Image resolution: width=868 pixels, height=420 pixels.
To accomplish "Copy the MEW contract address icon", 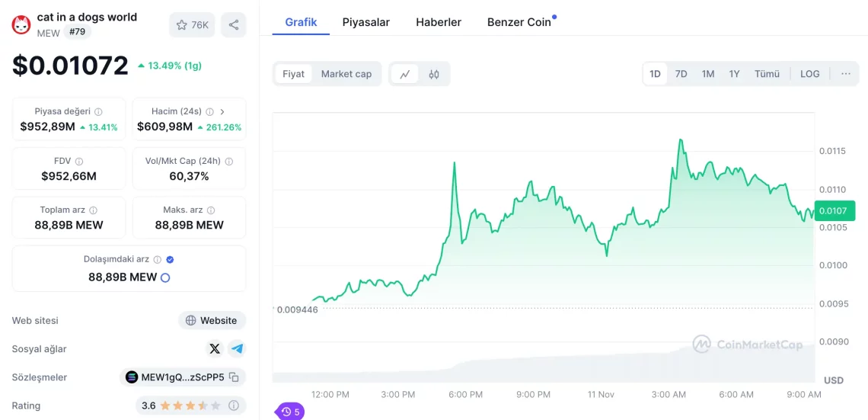I will (x=234, y=377).
